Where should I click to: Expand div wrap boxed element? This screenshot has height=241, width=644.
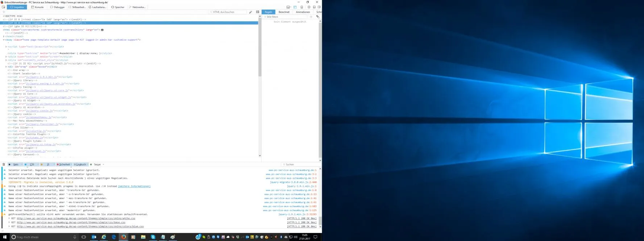pyautogui.click(x=6, y=67)
